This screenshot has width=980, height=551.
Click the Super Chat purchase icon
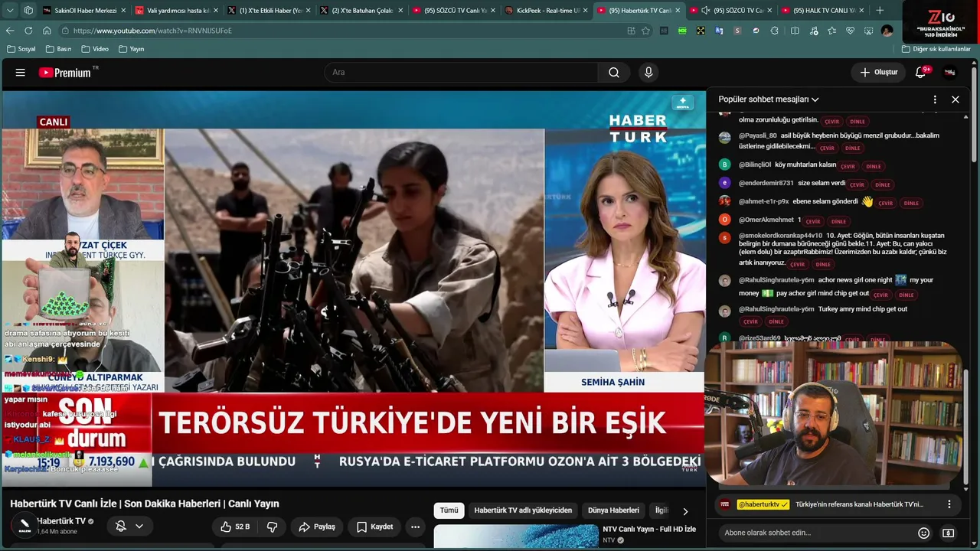pyautogui.click(x=948, y=533)
